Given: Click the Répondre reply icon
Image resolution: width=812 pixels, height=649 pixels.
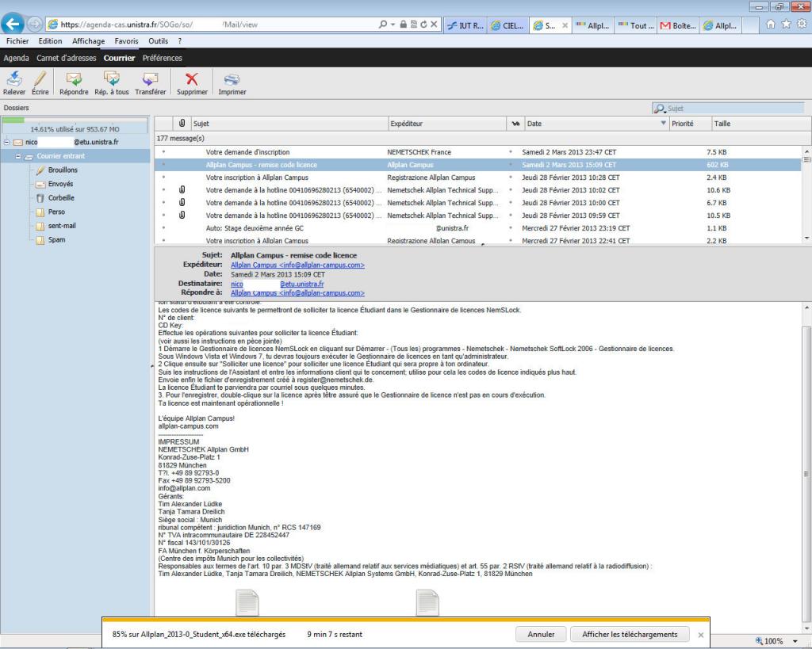Looking at the screenshot, I should pos(74,78).
